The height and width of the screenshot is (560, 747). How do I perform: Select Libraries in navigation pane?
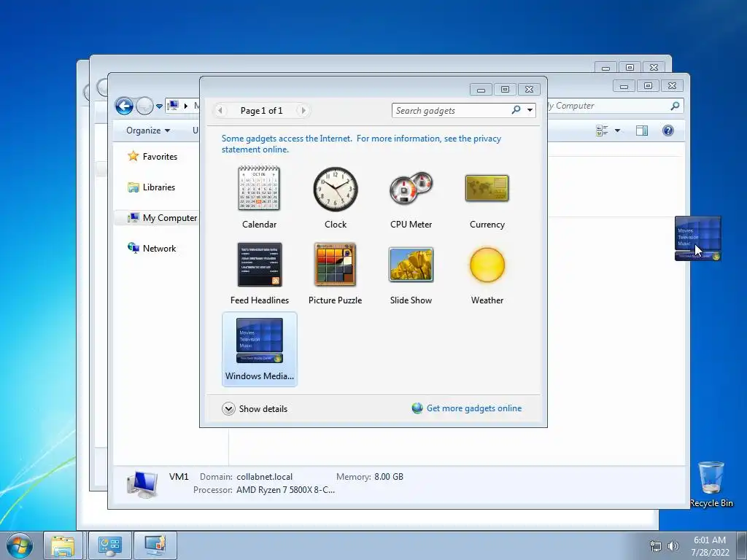coord(152,187)
